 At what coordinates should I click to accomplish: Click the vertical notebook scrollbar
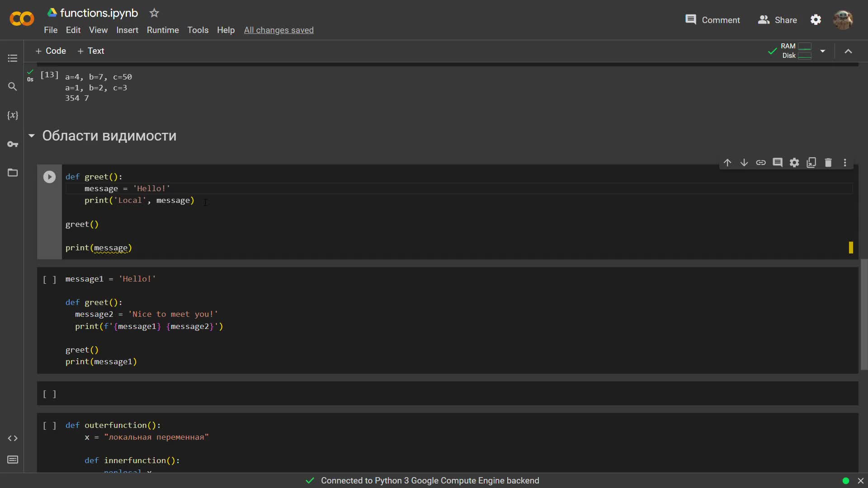pyautogui.click(x=864, y=314)
